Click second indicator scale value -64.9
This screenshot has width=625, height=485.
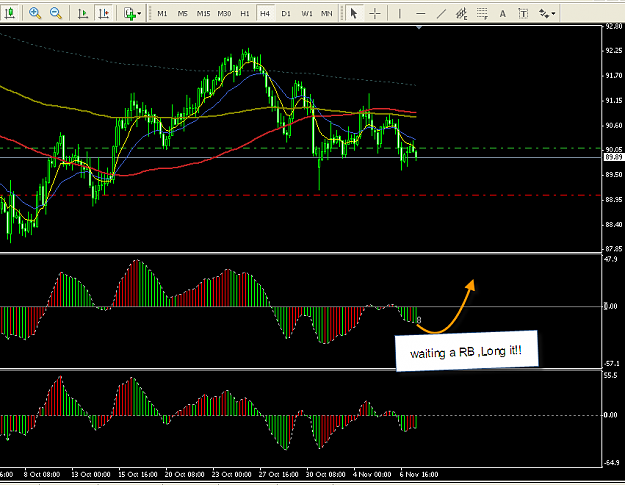click(x=612, y=462)
